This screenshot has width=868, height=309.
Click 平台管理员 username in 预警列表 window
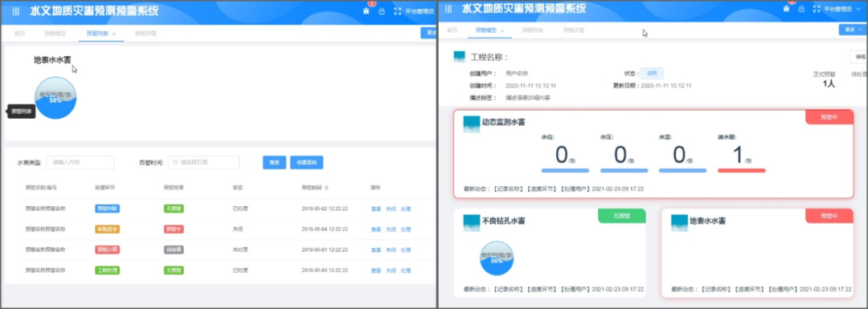click(x=420, y=11)
